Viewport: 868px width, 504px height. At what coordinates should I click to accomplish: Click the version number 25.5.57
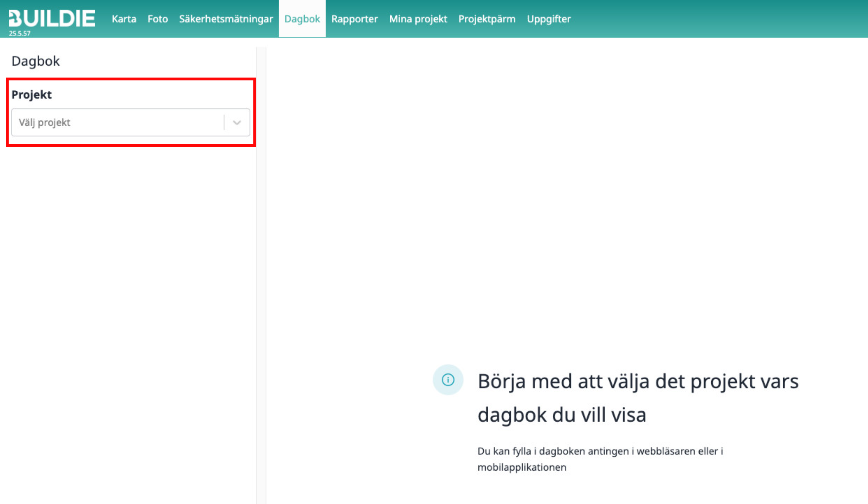point(20,33)
